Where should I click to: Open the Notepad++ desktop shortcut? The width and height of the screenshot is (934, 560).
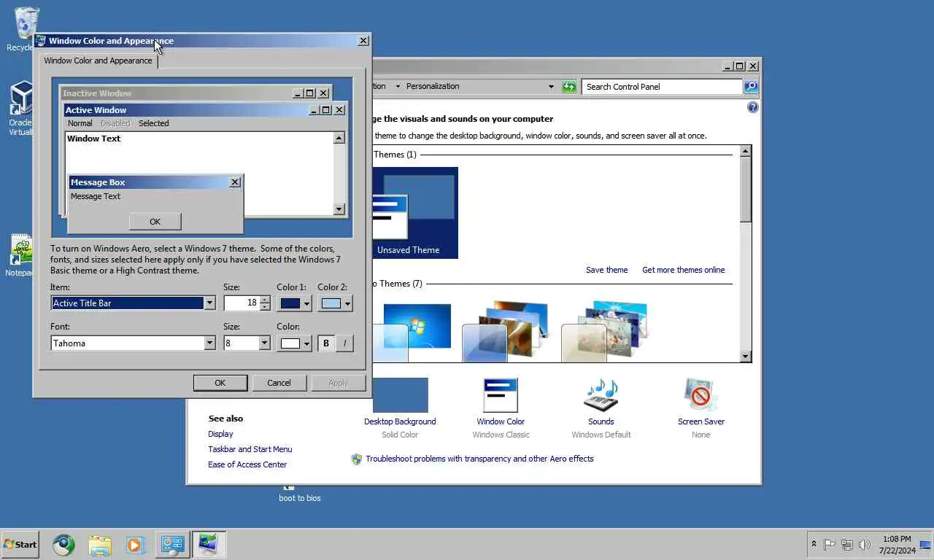click(x=21, y=252)
